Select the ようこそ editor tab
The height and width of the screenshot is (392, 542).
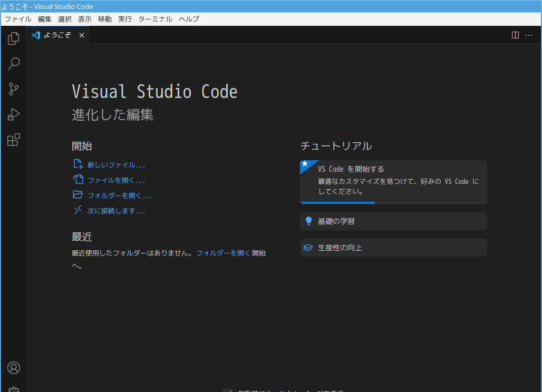pos(57,35)
